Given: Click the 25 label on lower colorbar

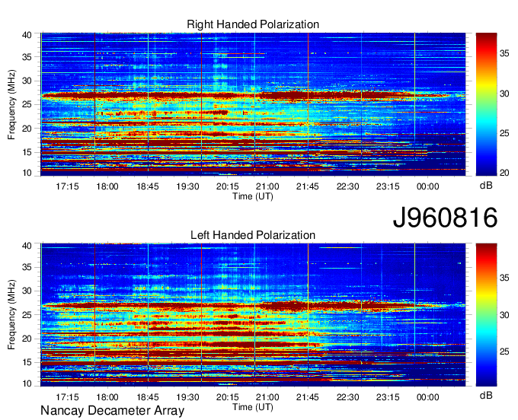Looking at the screenshot, I should [x=504, y=352].
